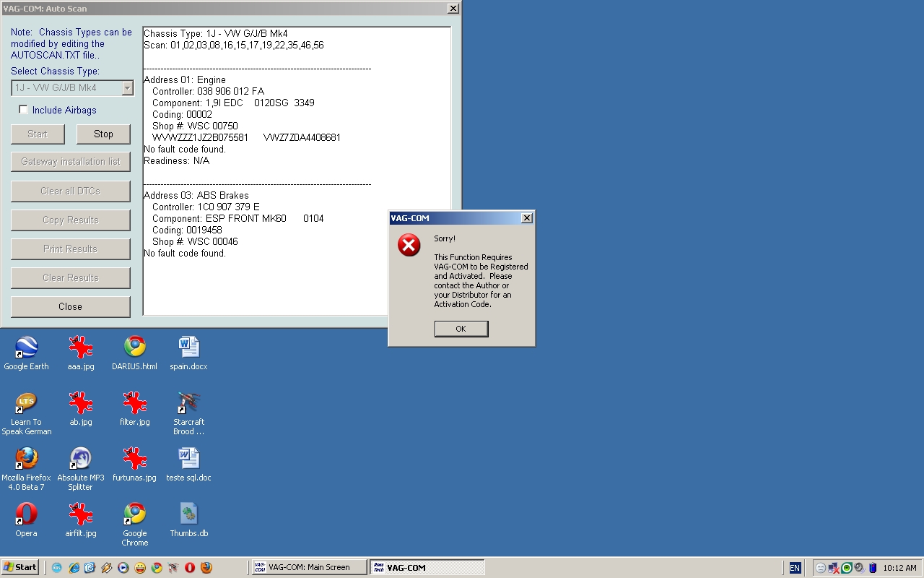Launch Starcraft from quick launch bar
924x578 pixels.
[173, 568]
